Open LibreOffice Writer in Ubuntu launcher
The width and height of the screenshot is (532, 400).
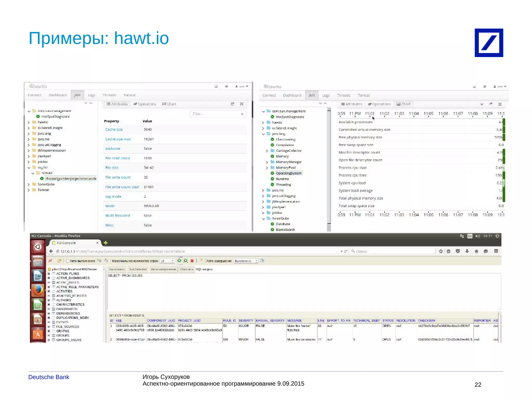38,276
